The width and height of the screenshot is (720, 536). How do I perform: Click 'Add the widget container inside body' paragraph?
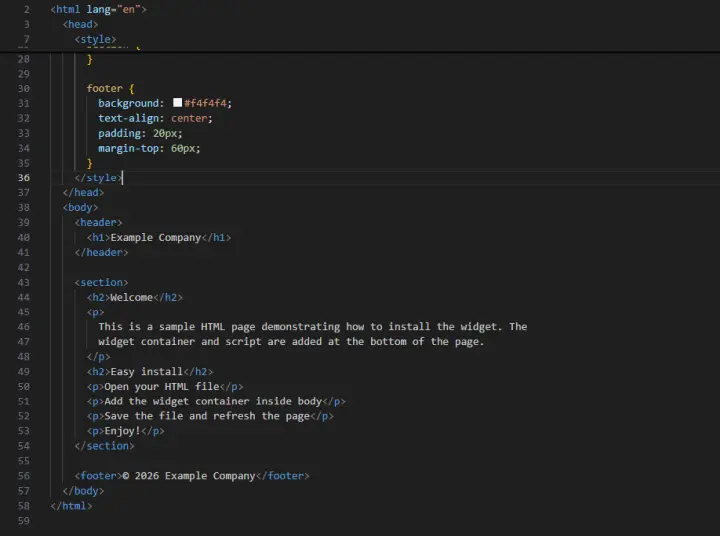pyautogui.click(x=213, y=401)
